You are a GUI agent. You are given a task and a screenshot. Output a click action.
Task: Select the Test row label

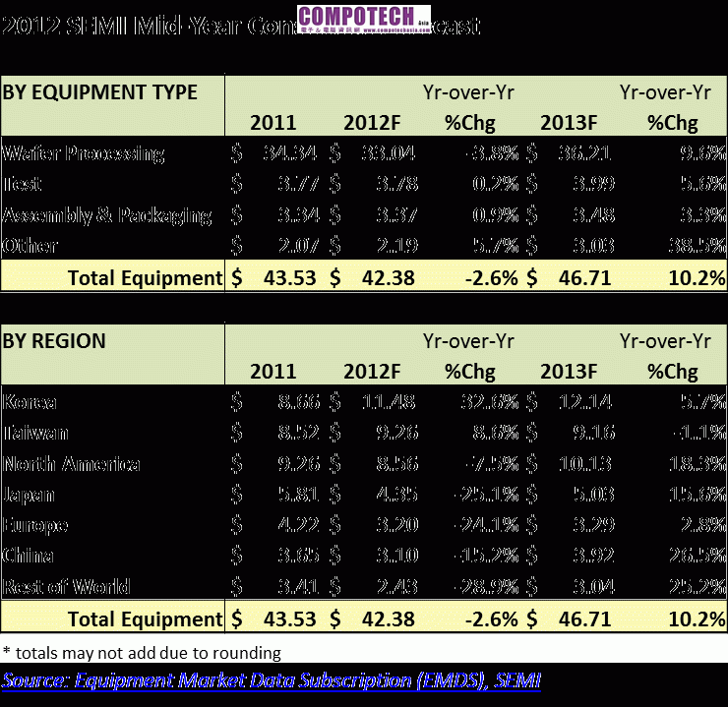[x=23, y=184]
